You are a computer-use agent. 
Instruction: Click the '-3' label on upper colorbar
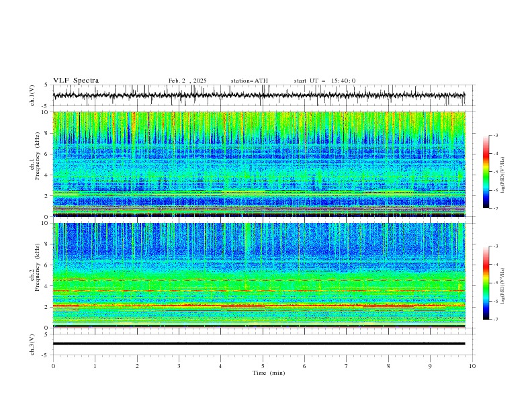click(496, 135)
